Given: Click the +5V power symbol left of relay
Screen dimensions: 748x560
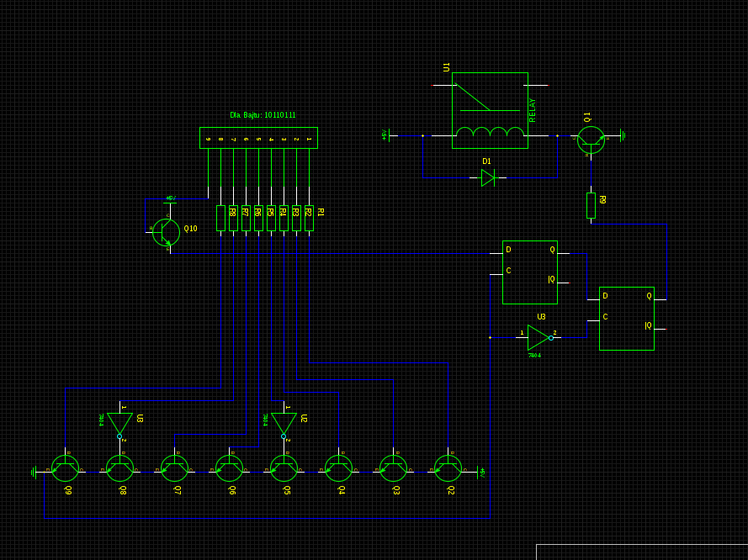Looking at the screenshot, I should click(388, 135).
